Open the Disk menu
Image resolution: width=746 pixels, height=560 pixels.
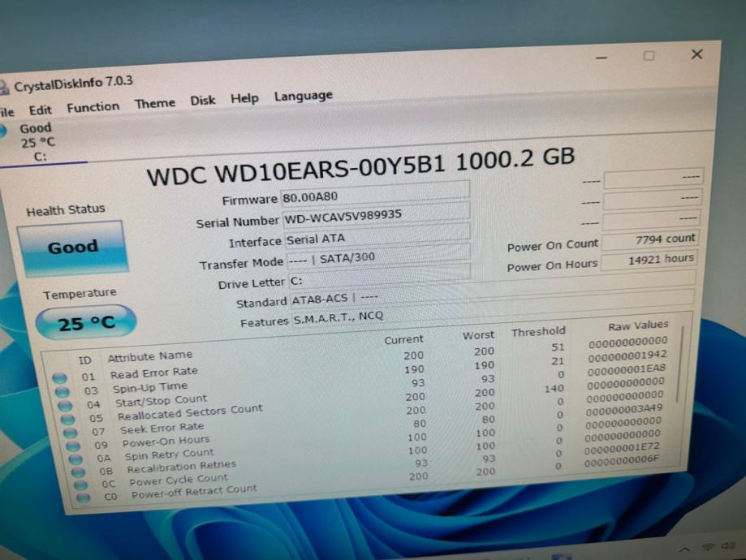click(203, 101)
